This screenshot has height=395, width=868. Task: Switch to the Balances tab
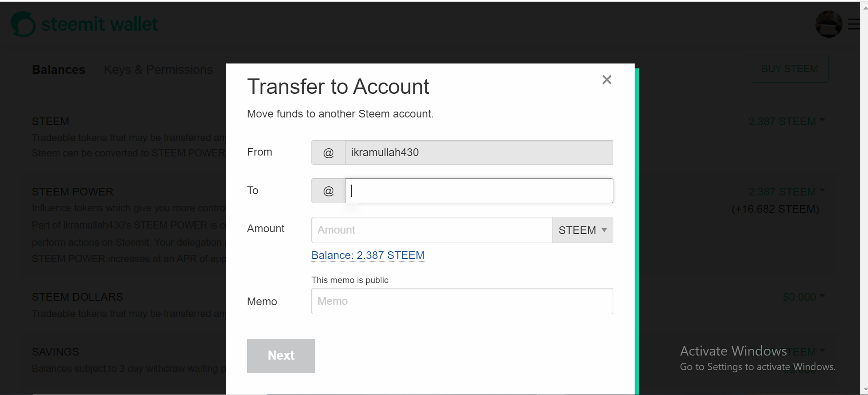click(x=59, y=70)
